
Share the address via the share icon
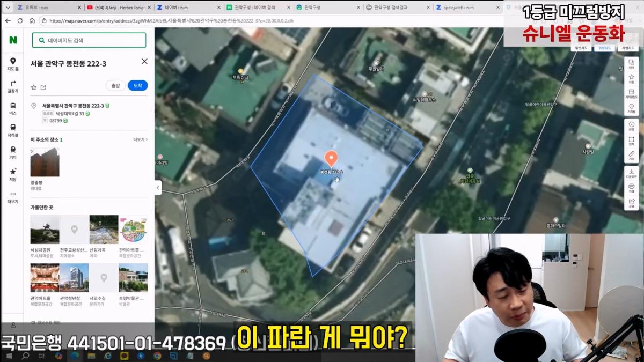(43, 87)
